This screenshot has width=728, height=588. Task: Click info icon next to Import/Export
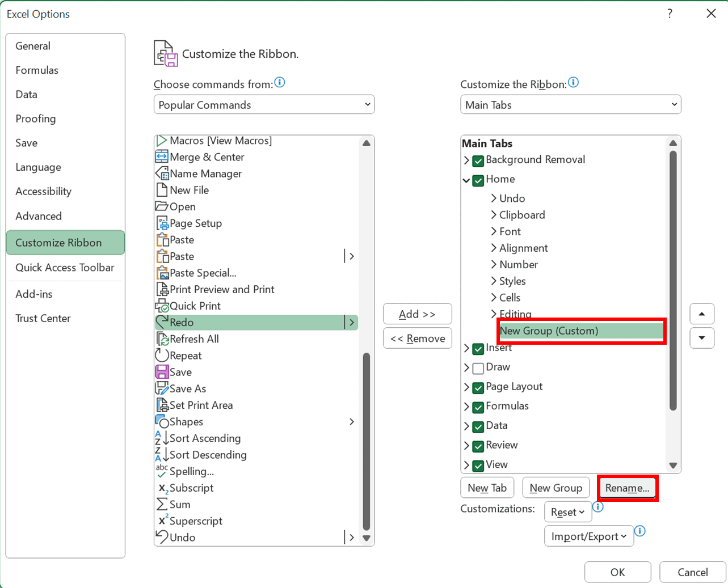639,531
